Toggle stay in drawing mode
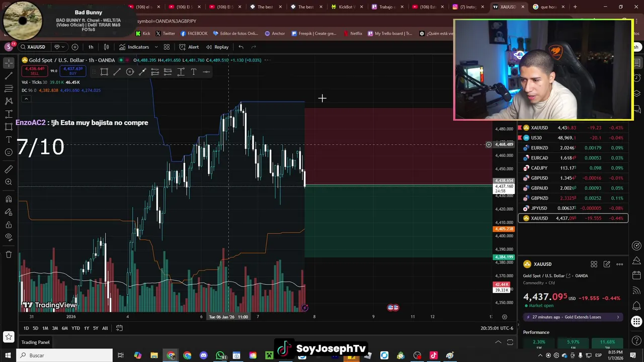Image resolution: width=644 pixels, height=362 pixels. pyautogui.click(x=9, y=212)
